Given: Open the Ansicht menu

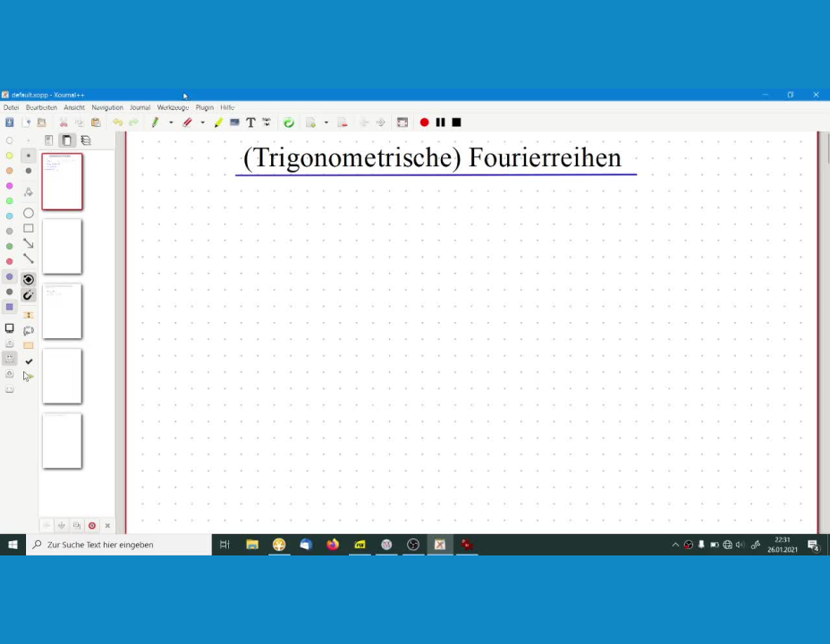Looking at the screenshot, I should [74, 107].
